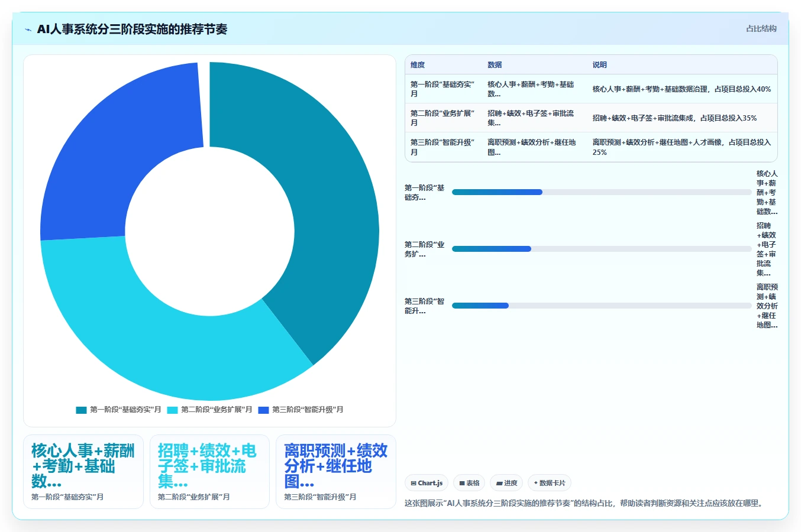Click the progress bar for 第一阶段"基础夯...
801x532 pixels.
[x=602, y=192]
